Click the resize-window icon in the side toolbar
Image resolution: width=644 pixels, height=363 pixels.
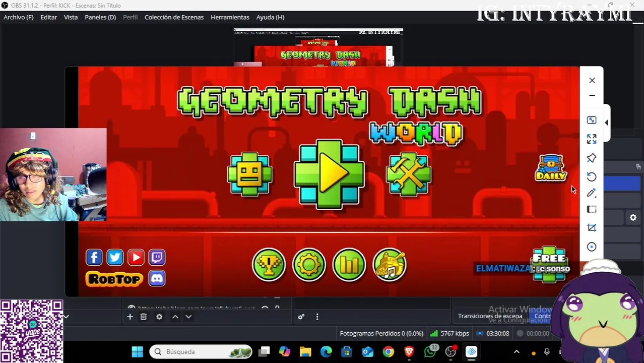pos(592,120)
